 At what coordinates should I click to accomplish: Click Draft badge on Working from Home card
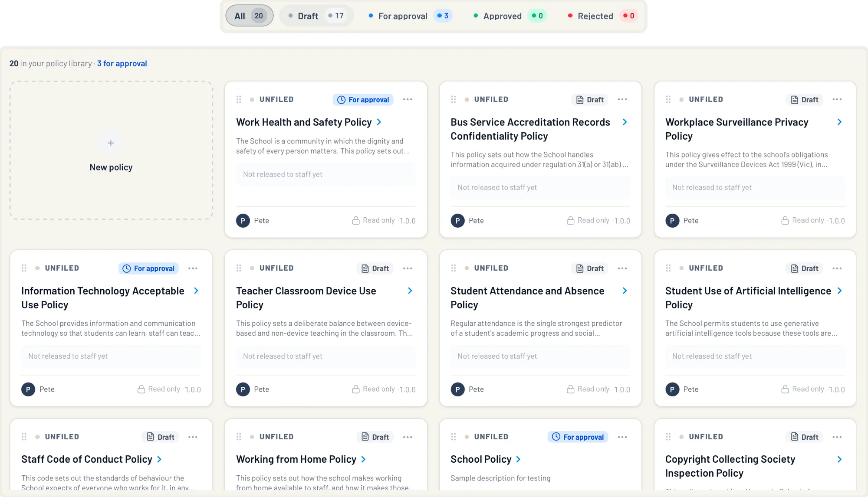pyautogui.click(x=375, y=437)
